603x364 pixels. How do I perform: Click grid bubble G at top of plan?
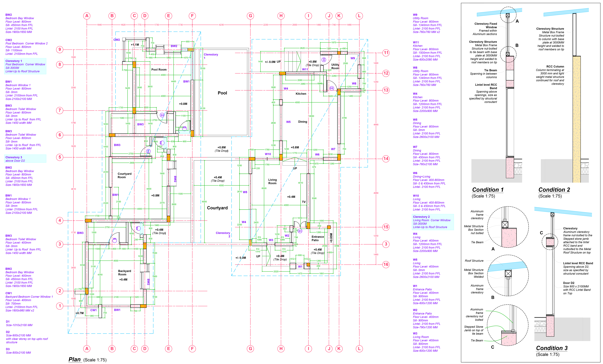coord(250,16)
